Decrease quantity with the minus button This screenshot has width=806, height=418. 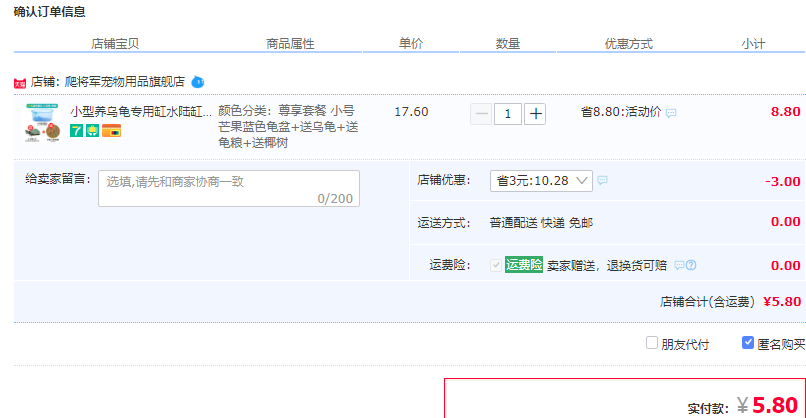481,114
